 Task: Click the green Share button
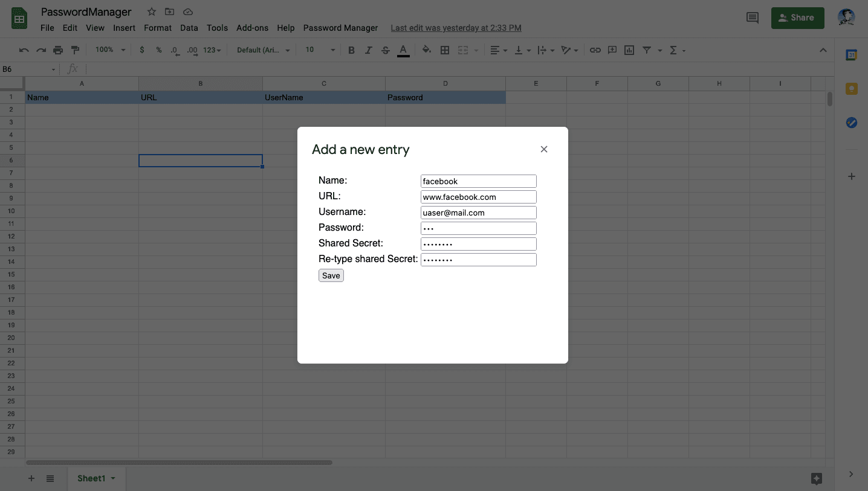(797, 18)
